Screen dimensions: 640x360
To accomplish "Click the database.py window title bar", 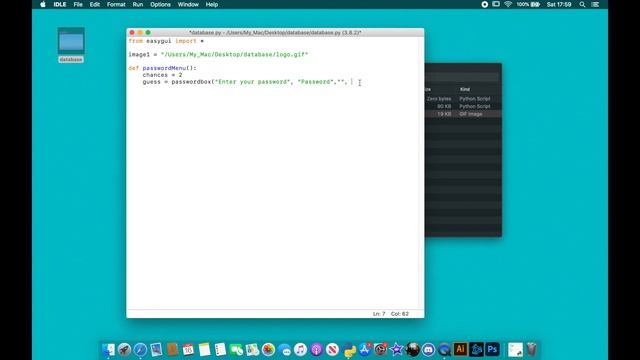I will [275, 32].
